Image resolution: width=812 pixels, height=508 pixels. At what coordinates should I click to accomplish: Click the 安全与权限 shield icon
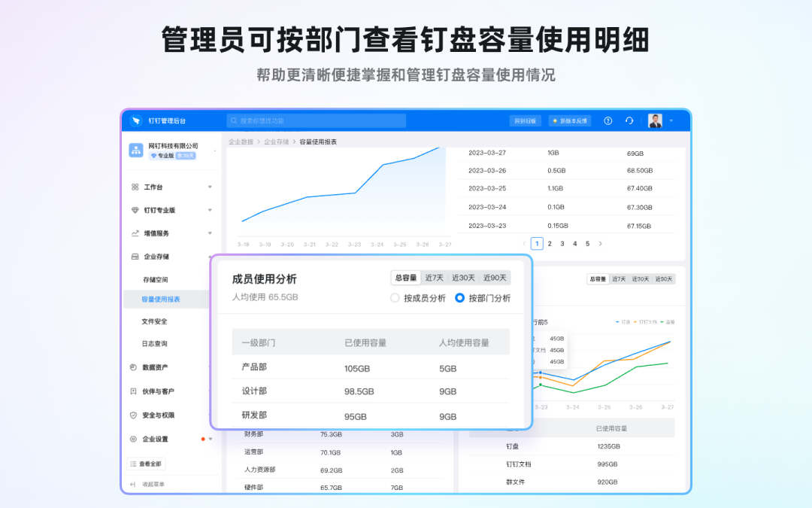(133, 415)
